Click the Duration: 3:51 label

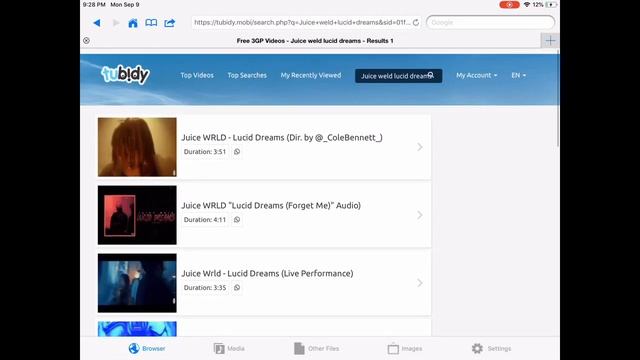coord(204,151)
